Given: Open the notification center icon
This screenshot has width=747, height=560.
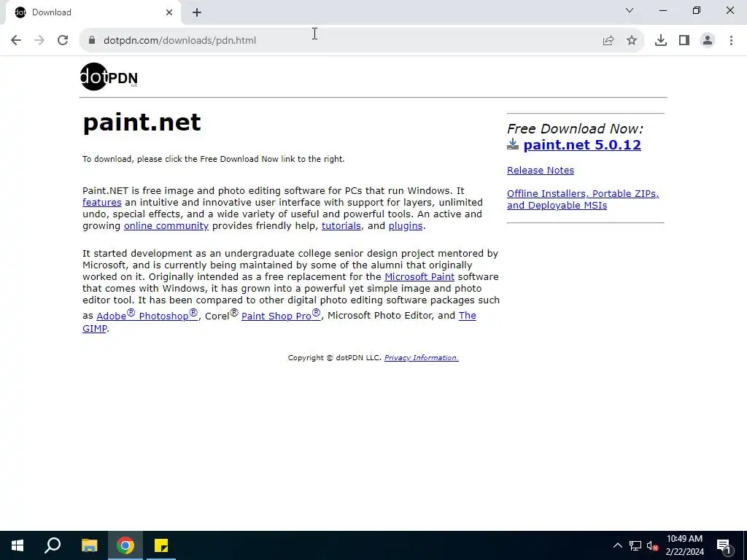Looking at the screenshot, I should (724, 545).
